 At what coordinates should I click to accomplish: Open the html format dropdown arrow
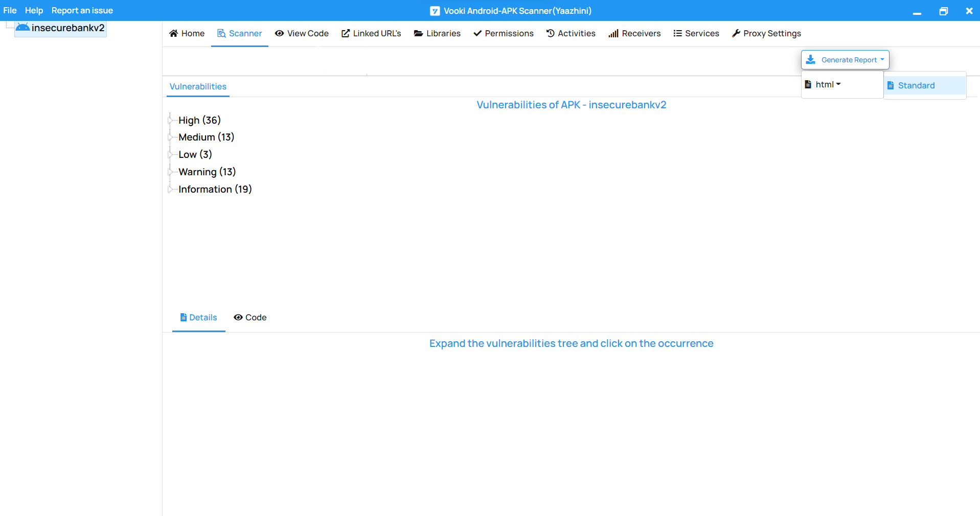(x=838, y=84)
